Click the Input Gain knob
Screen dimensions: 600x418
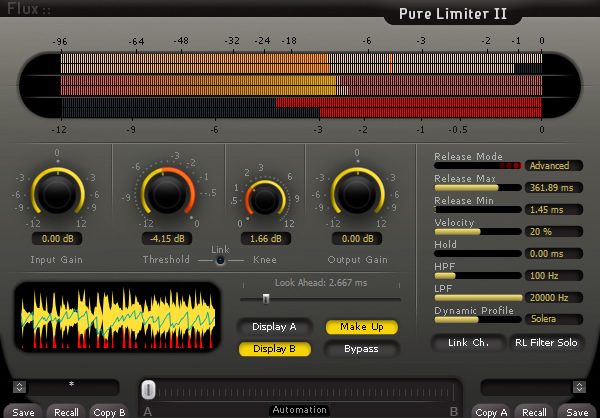(57, 193)
